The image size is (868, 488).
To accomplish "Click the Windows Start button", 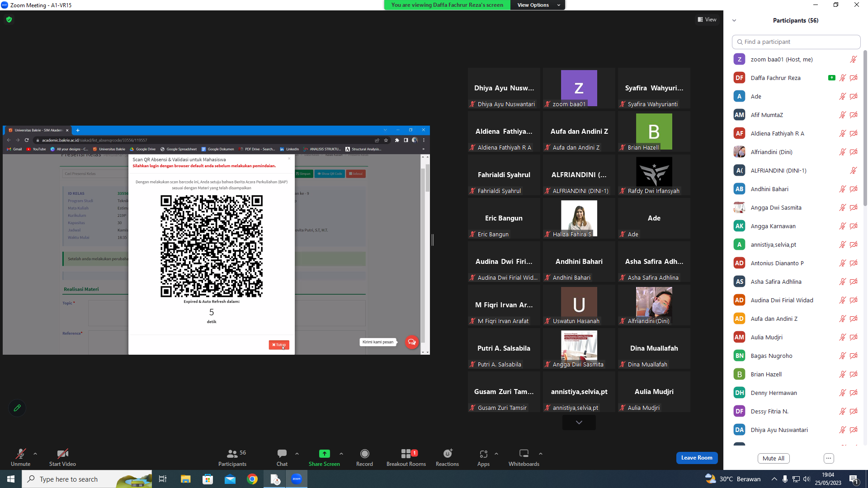I will 11,479.
